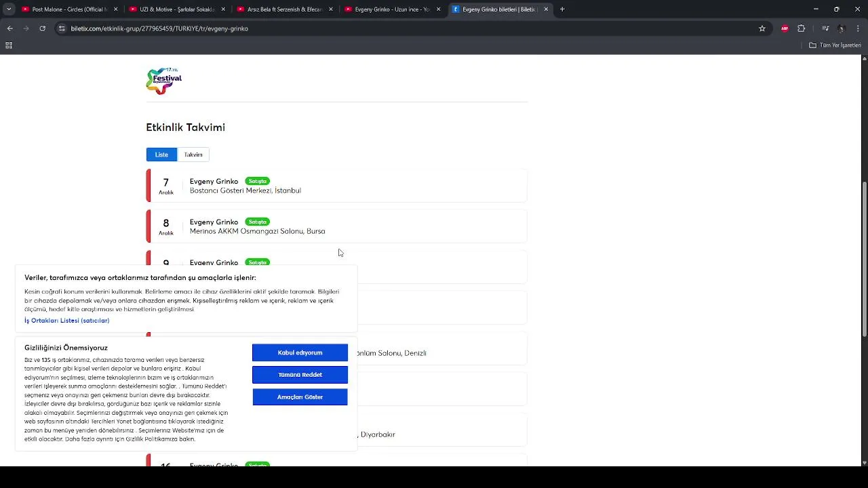This screenshot has width=868, height=488.
Task: Switch to Takvim calendar view
Action: tap(193, 155)
